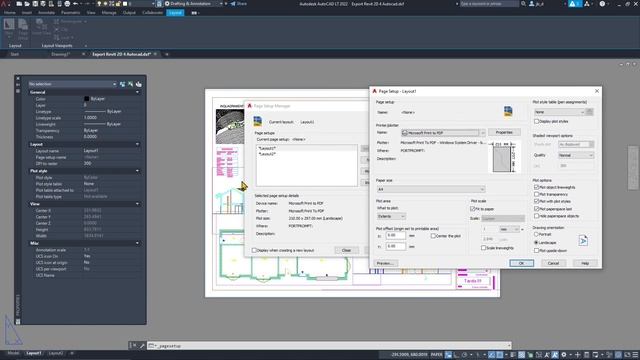The height and width of the screenshot is (360, 640).
Task: Collapse the General section in Properties palette
Action: pos(137,92)
